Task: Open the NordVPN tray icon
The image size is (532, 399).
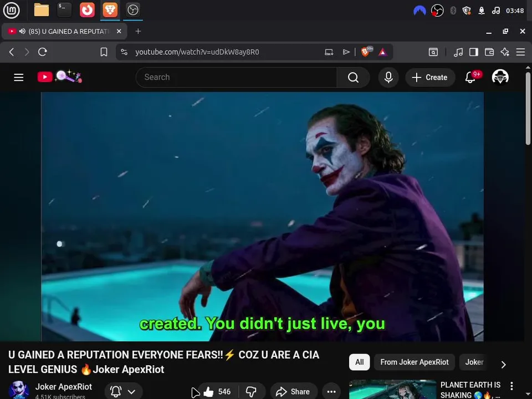Action: [x=420, y=11]
